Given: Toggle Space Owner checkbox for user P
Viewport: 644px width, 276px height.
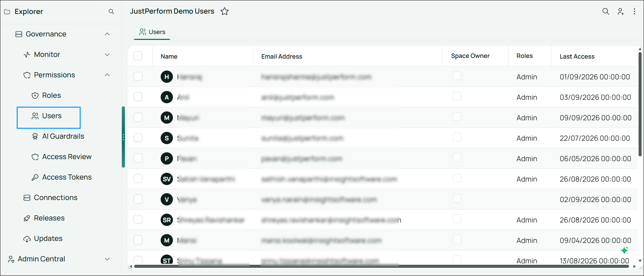Looking at the screenshot, I should [457, 157].
